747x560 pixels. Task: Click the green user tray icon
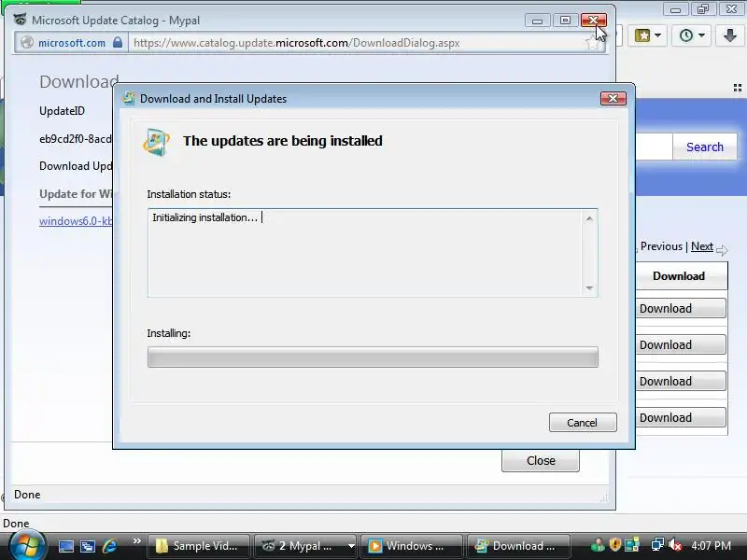click(597, 544)
